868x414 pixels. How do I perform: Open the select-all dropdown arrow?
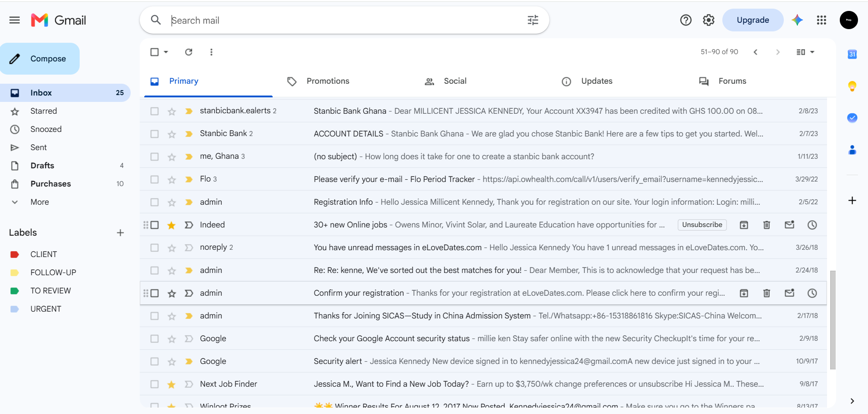[x=166, y=52]
